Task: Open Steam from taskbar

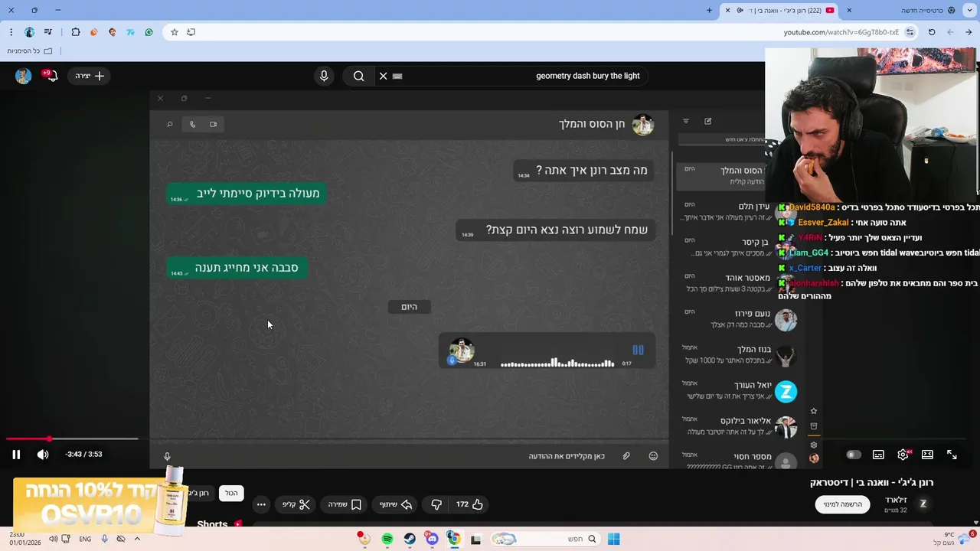Action: (x=410, y=539)
